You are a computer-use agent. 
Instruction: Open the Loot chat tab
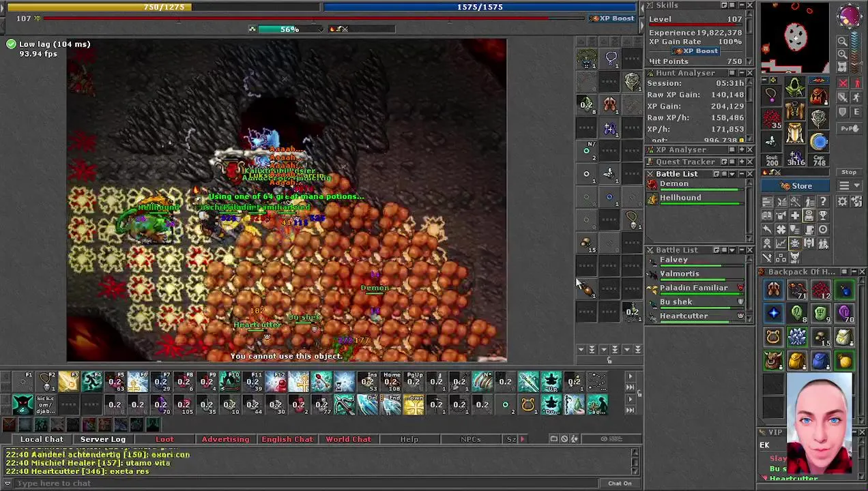tap(164, 439)
